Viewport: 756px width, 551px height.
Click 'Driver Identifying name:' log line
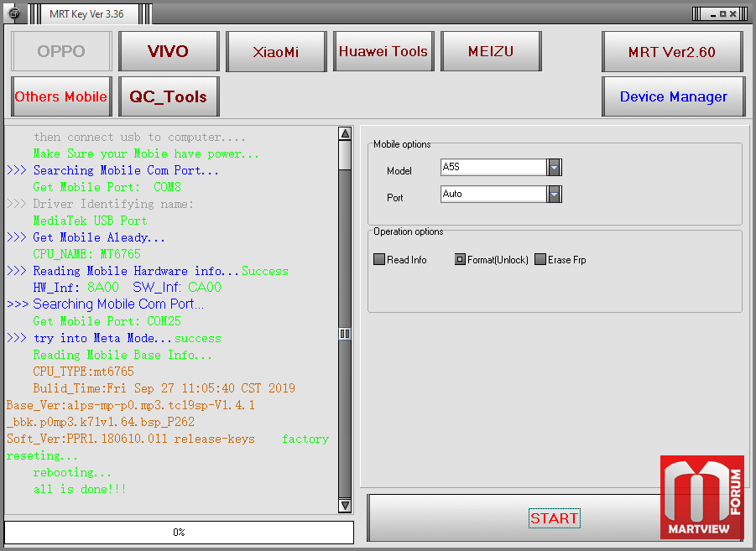101,204
